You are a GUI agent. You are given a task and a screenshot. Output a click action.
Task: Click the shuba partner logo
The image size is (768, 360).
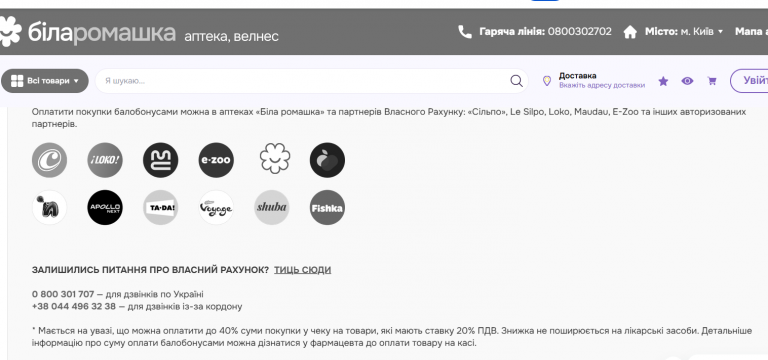272,208
